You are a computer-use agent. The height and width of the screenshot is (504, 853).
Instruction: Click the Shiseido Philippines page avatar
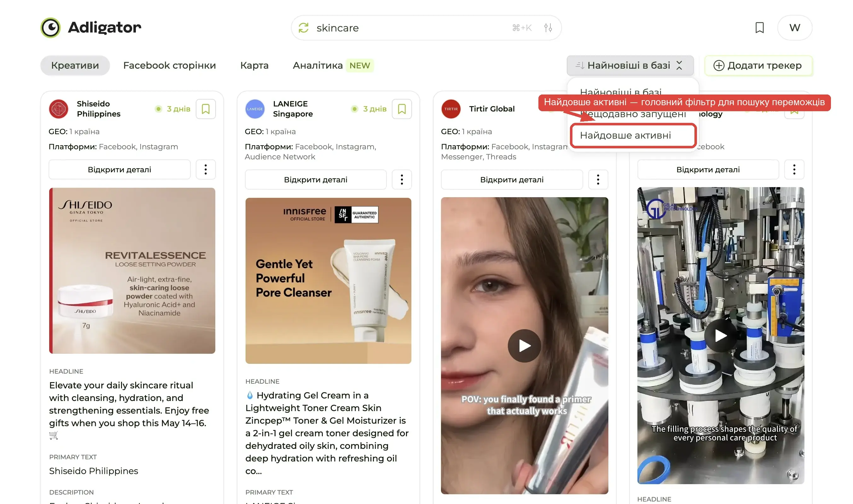pyautogui.click(x=58, y=109)
